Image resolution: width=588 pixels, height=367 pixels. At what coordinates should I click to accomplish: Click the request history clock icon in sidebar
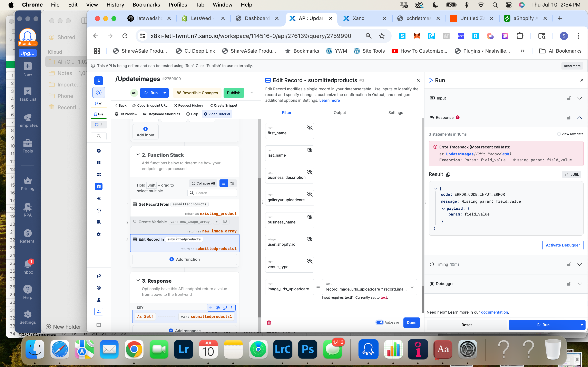99,210
